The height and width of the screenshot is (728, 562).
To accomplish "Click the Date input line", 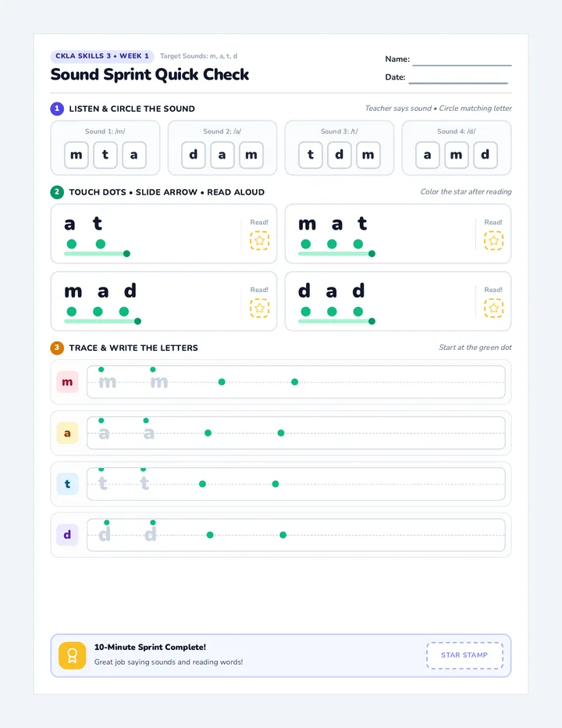I will point(458,79).
